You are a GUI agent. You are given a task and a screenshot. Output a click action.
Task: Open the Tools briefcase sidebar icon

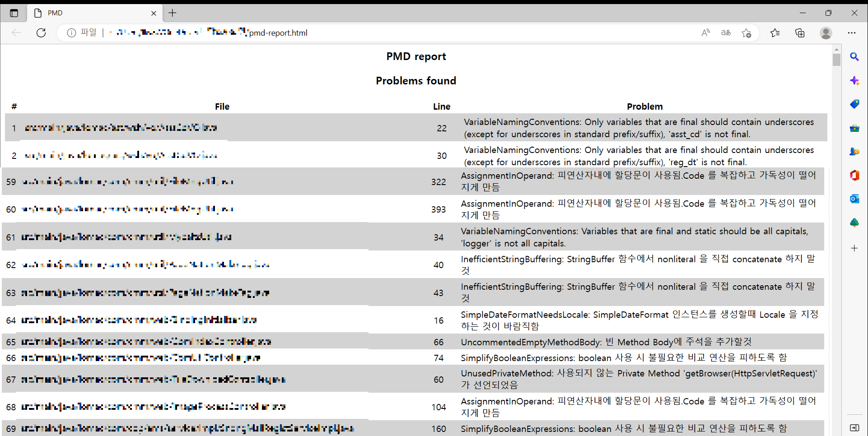click(x=854, y=128)
